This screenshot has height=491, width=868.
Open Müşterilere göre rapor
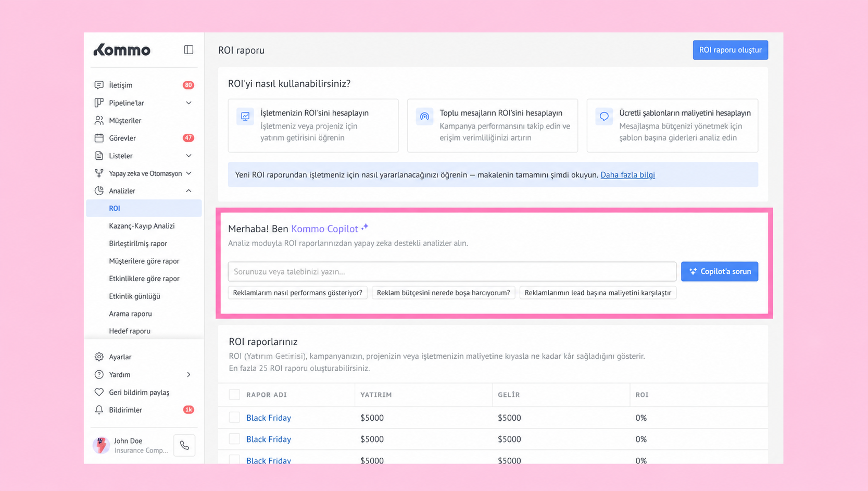tap(144, 261)
